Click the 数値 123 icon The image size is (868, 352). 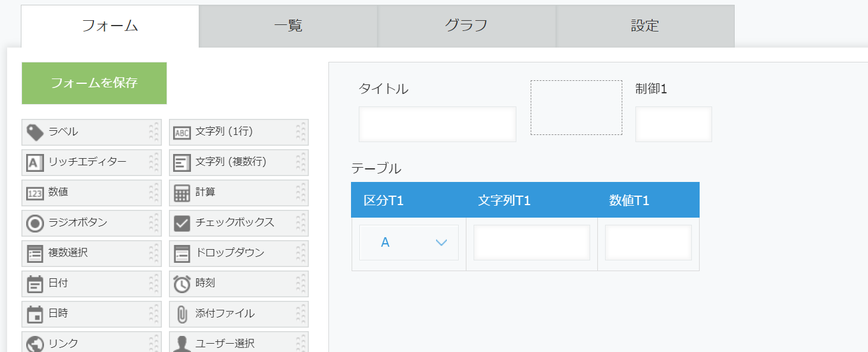[x=35, y=193]
